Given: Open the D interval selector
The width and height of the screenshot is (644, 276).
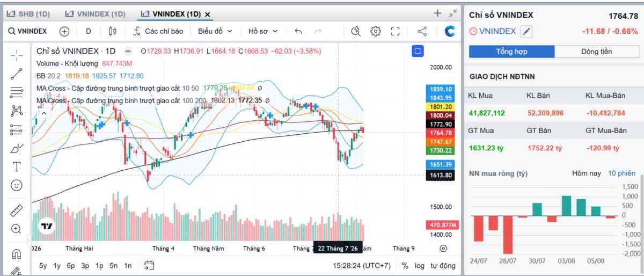Looking at the screenshot, I should click(89, 31).
